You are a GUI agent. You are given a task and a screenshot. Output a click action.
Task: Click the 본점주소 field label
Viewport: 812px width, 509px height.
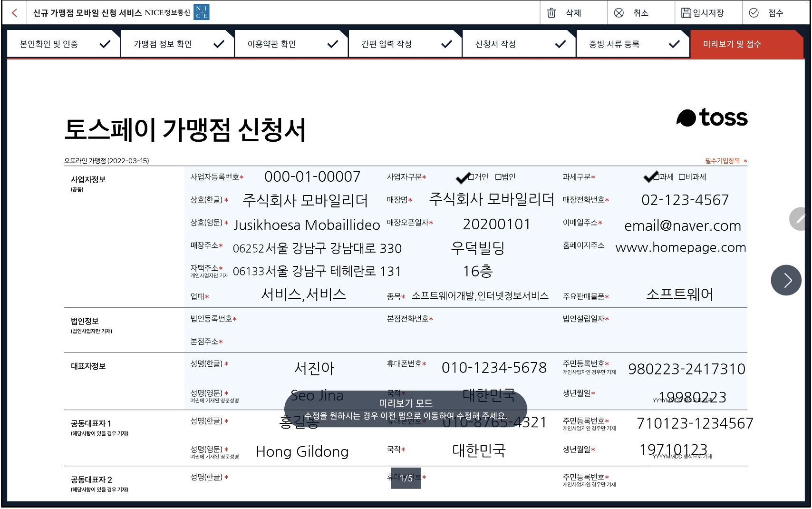[206, 342]
